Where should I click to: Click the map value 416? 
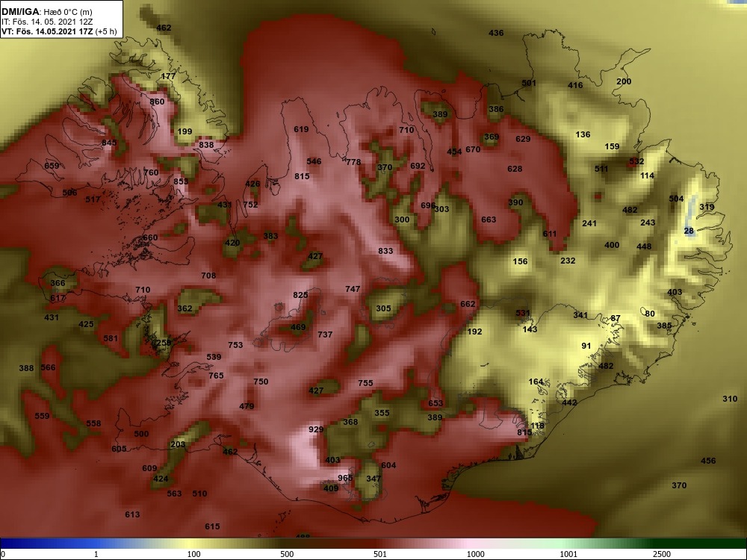pyautogui.click(x=575, y=85)
